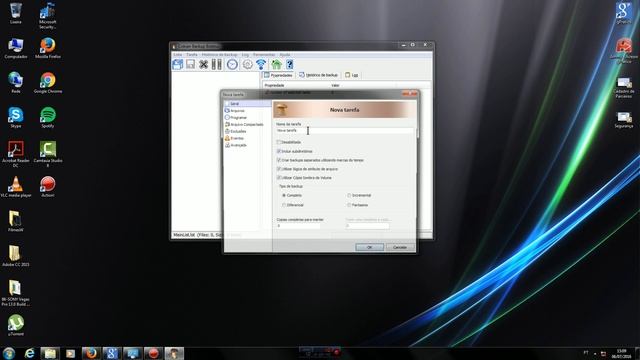
Task: Confirm the new task with OK
Action: click(x=369, y=247)
